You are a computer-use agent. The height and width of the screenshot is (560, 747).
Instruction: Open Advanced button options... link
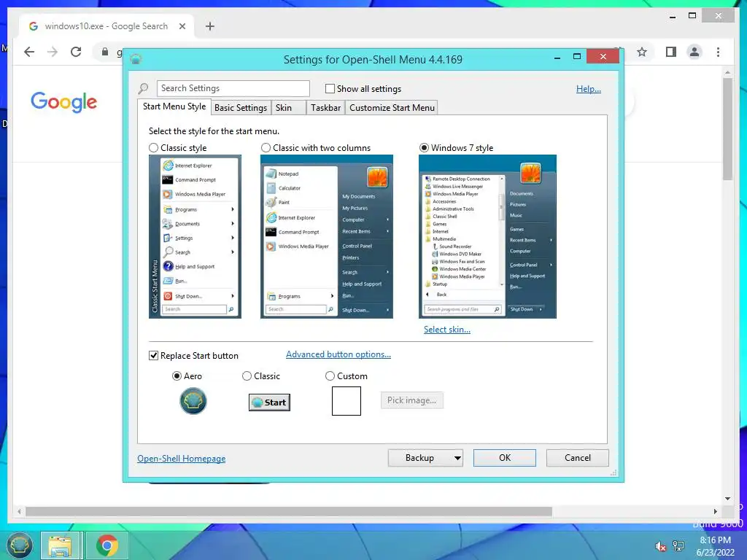tap(338, 354)
